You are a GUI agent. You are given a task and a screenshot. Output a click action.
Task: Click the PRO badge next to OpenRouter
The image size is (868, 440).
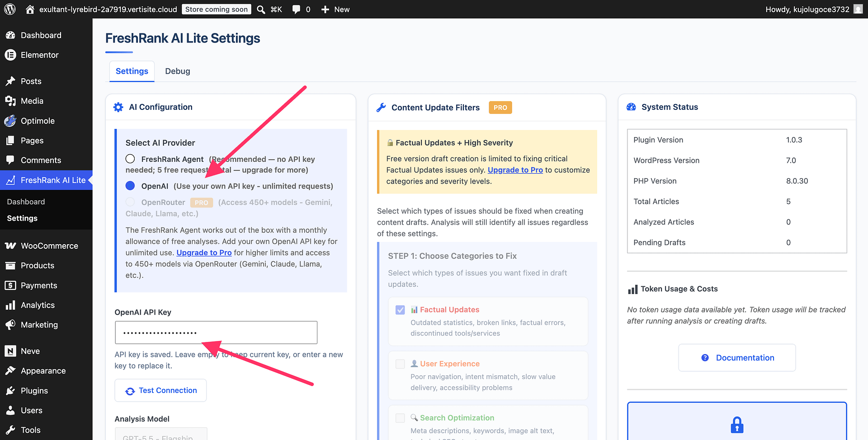tap(202, 203)
